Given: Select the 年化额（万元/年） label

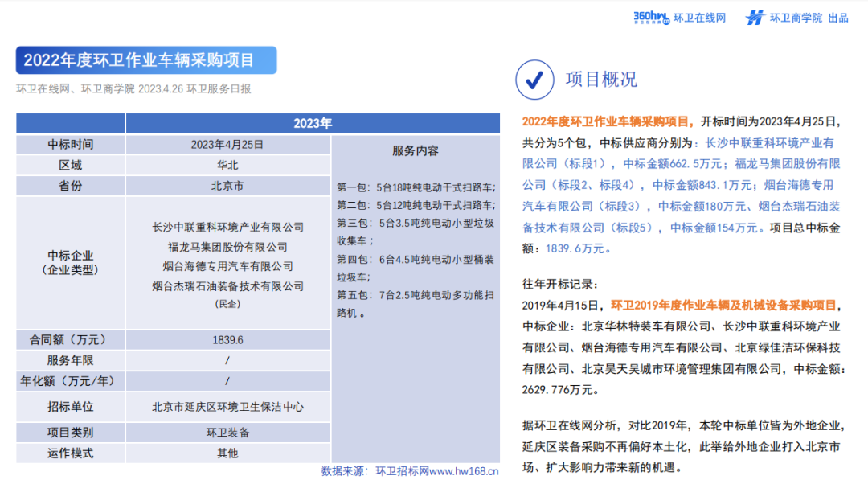Looking at the screenshot, I should click(70, 381).
